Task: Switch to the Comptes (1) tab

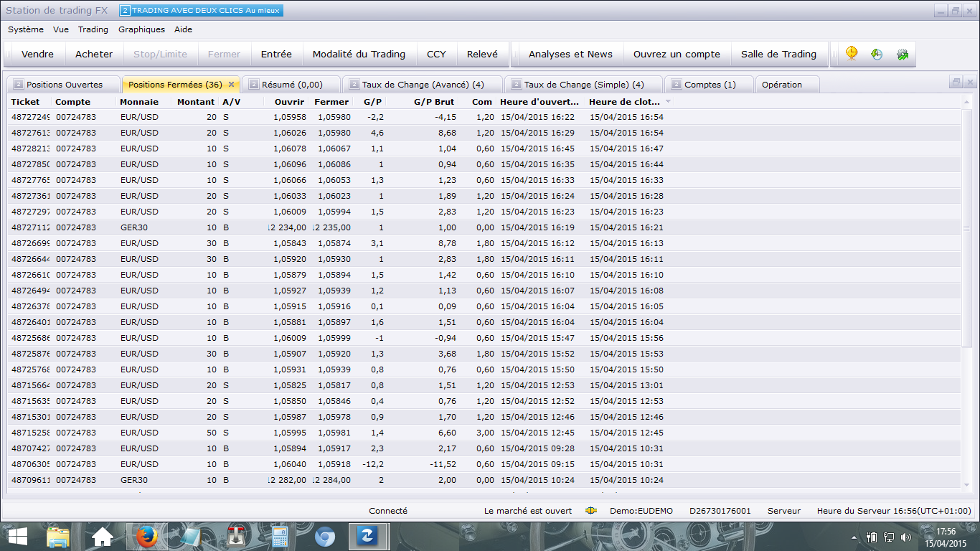Action: 709,85
